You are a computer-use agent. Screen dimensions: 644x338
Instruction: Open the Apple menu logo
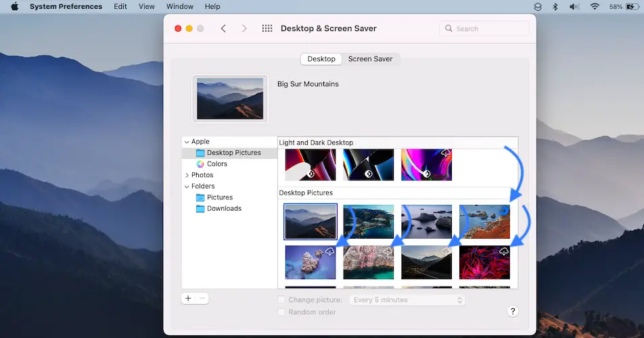14,7
